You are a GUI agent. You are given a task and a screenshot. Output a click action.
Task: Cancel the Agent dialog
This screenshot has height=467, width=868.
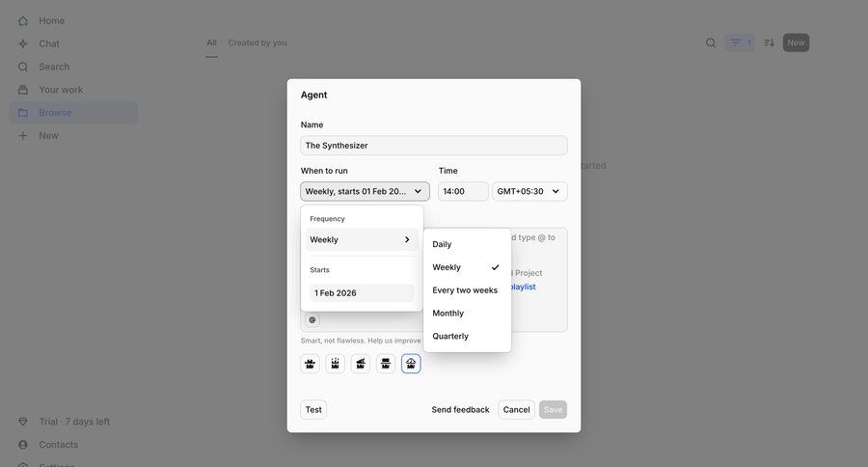pyautogui.click(x=517, y=409)
